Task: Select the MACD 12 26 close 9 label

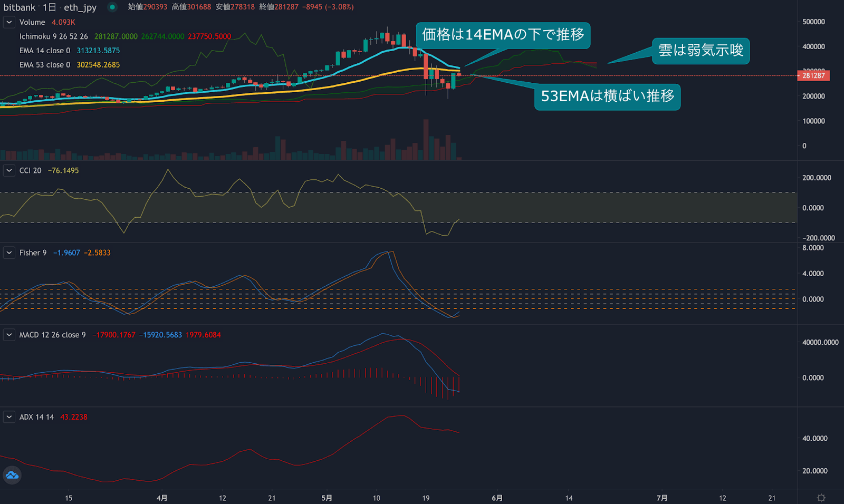Action: pos(52,335)
